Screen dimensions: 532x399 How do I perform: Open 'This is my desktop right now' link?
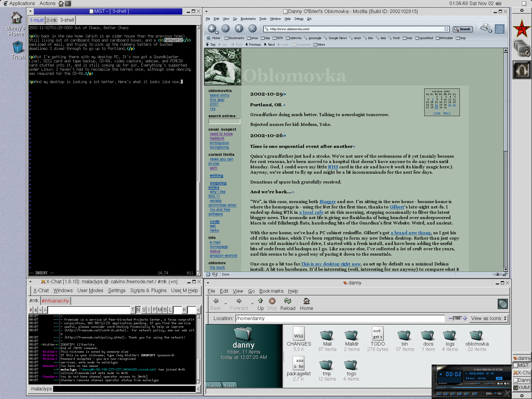pyautogui.click(x=331, y=264)
